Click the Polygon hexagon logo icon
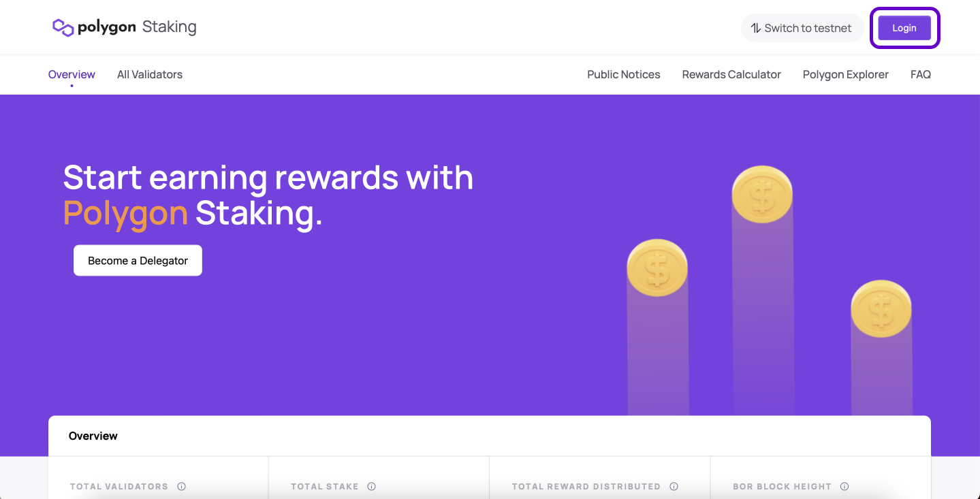980x499 pixels. 62,27
